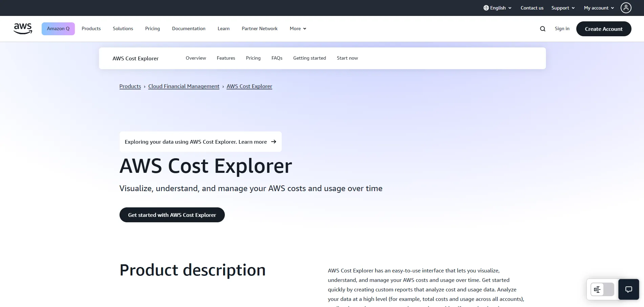Image resolution: width=644 pixels, height=307 pixels.
Task: Open Amazon Q
Action: [x=58, y=29]
